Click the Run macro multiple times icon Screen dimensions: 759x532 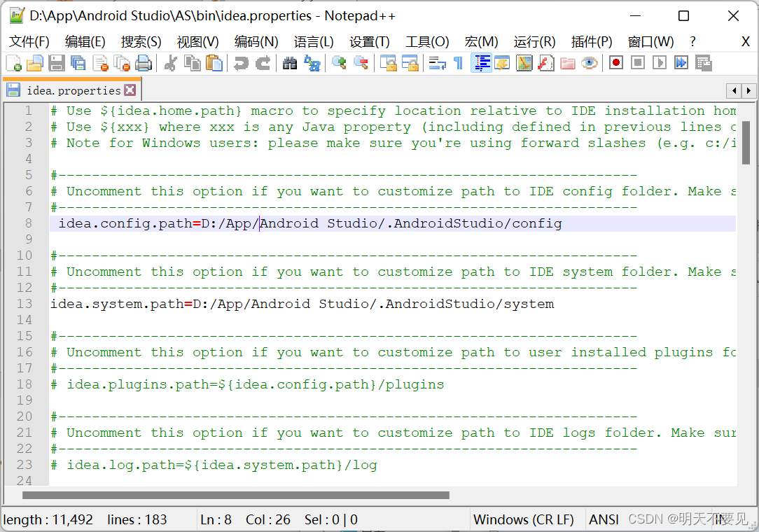pos(681,63)
